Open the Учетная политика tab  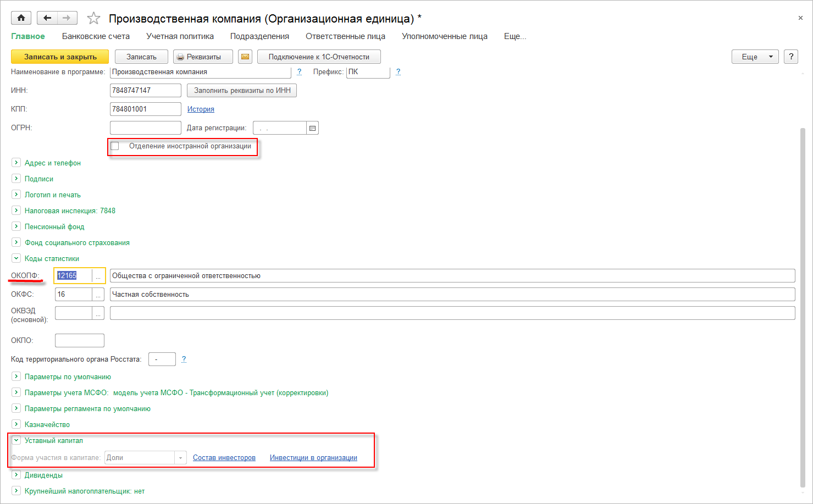point(180,36)
